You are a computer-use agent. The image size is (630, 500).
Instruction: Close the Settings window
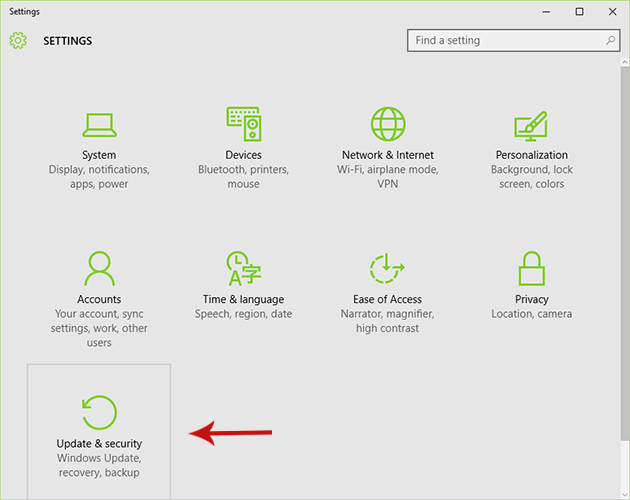coord(611,11)
